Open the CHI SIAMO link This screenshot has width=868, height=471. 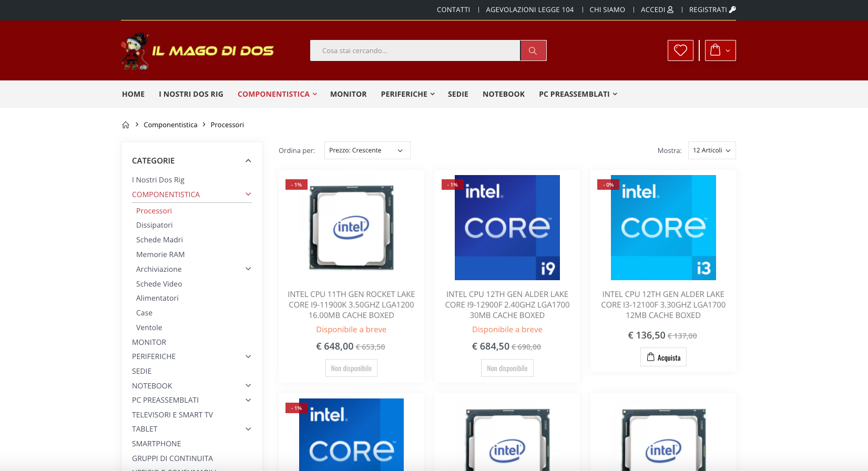pos(607,9)
